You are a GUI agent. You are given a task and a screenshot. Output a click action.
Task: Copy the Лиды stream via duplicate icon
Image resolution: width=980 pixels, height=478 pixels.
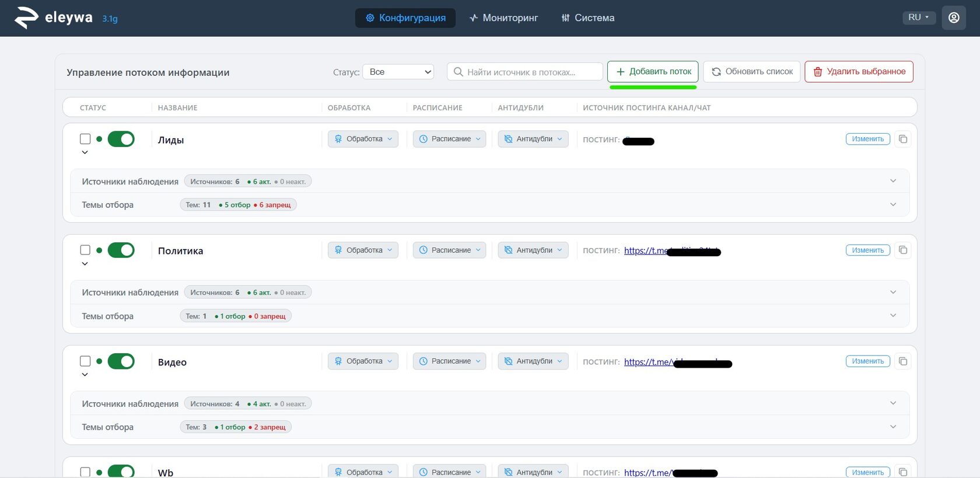tap(903, 139)
